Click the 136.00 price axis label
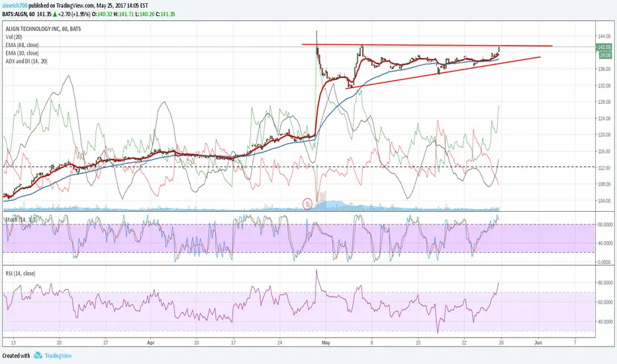Screen dimensions: 617x364 (604, 69)
